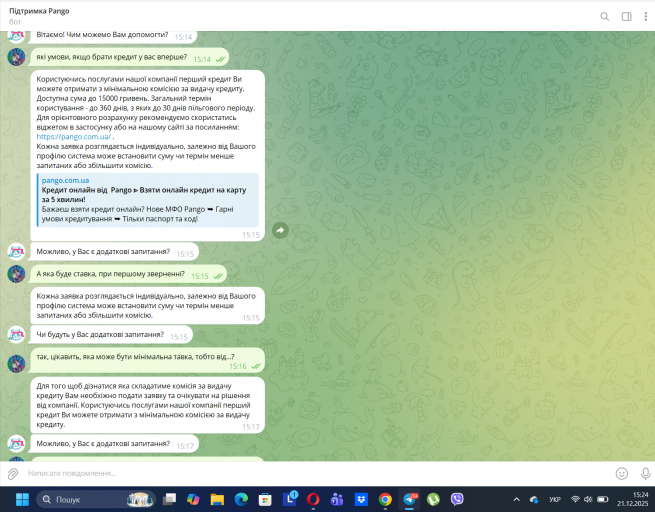This screenshot has width=655, height=512.
Task: Open Microsoft Teams from the taskbar
Action: point(337,499)
